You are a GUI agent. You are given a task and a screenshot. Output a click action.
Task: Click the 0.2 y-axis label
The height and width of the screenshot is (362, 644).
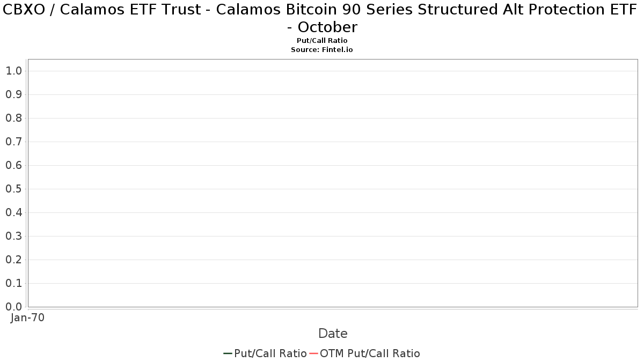click(x=13, y=260)
